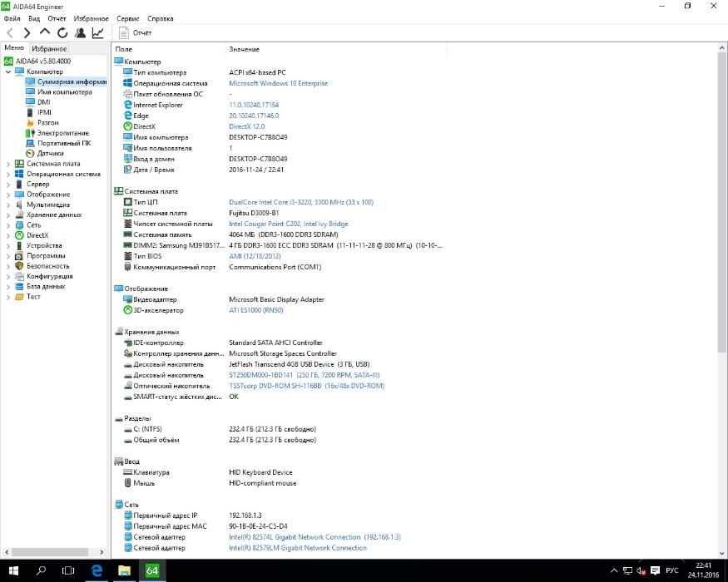The width and height of the screenshot is (728, 582).
Task: Open the DMI tree item
Action: [38, 102]
